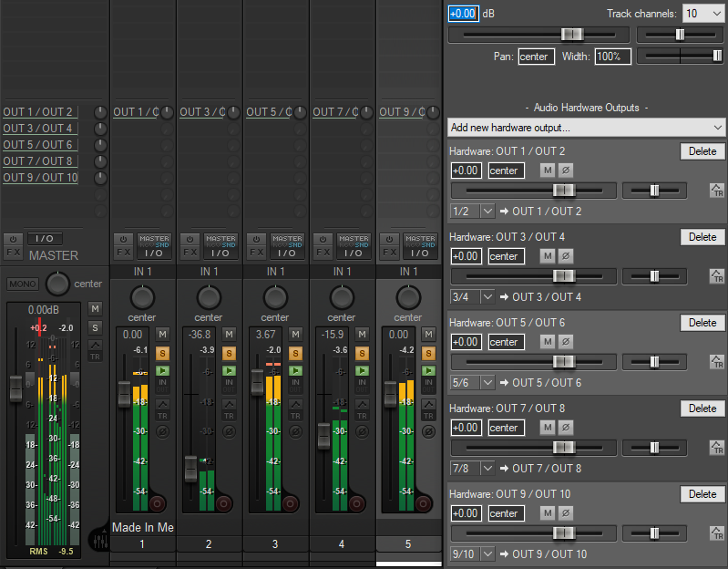
Task: Unsolo track 2
Action: point(229,354)
